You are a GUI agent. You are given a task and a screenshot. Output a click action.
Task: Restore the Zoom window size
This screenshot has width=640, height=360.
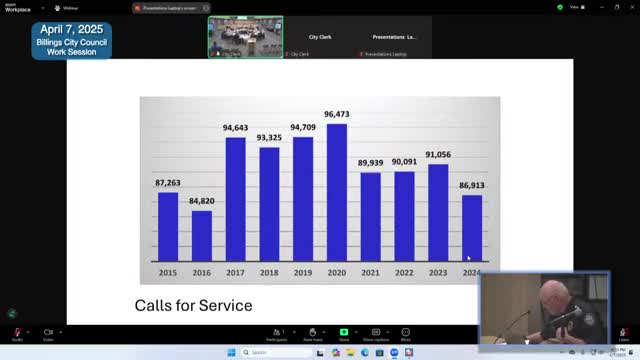tap(617, 7)
